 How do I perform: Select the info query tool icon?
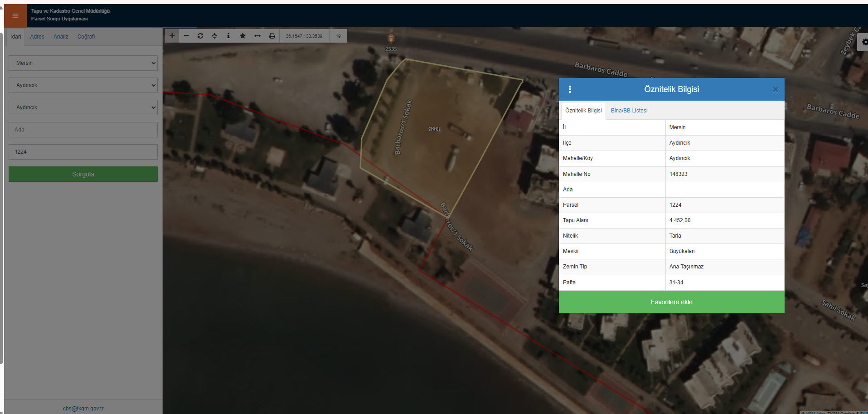[x=228, y=36]
